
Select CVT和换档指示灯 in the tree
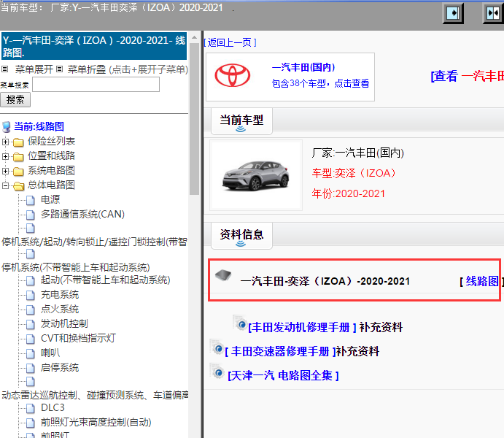(x=78, y=339)
